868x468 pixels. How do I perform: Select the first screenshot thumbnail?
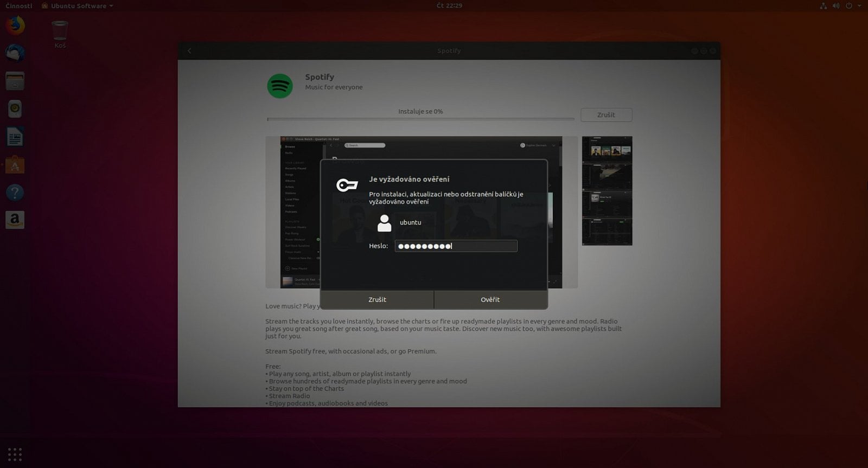[x=607, y=150]
